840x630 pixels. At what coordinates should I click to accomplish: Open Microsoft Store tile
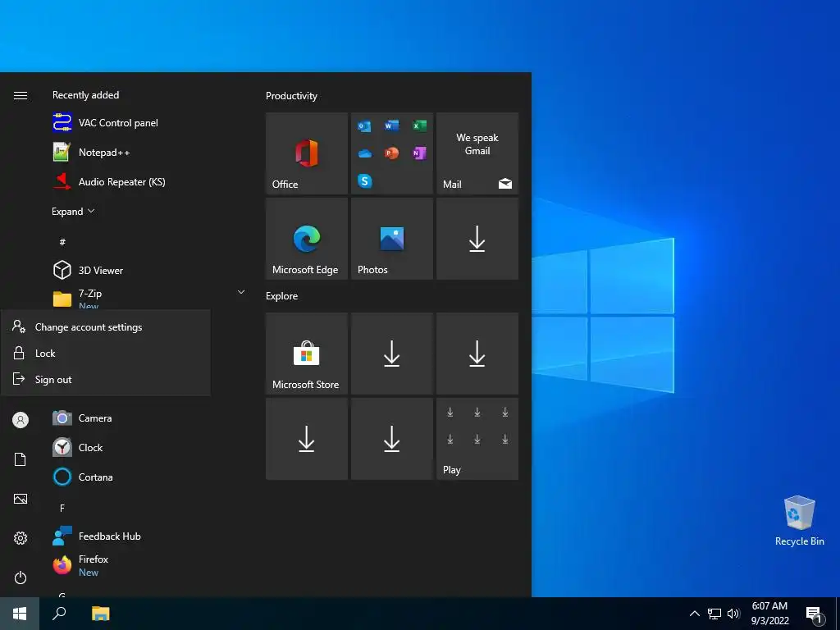307,354
